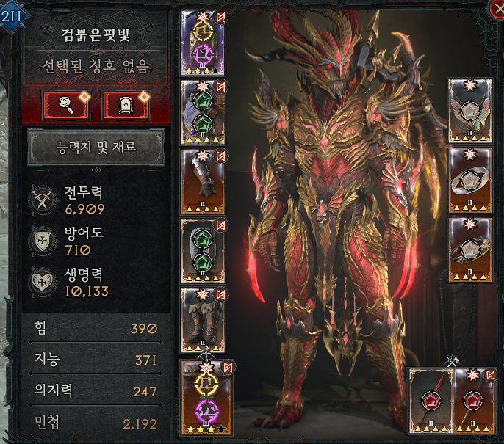The height and width of the screenshot is (444, 504).
Task: Select the shoulder armor slot with green gems
Action: (203, 112)
